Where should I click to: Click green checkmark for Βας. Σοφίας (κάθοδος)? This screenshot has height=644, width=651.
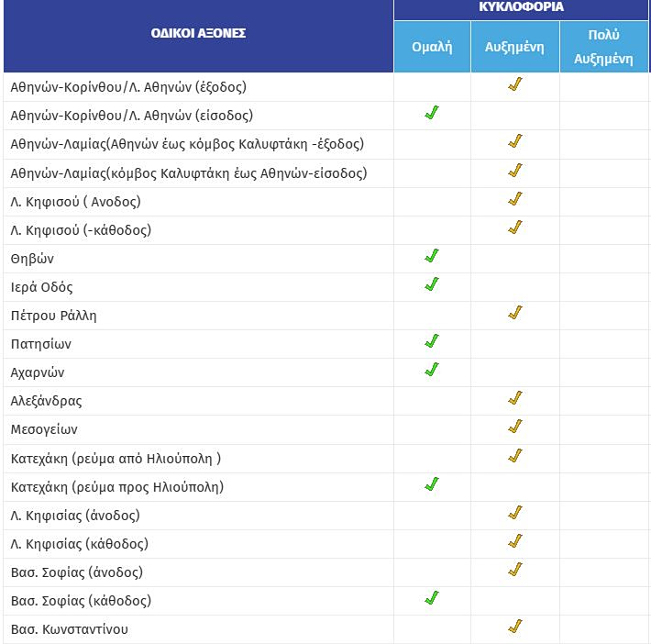pos(432,599)
